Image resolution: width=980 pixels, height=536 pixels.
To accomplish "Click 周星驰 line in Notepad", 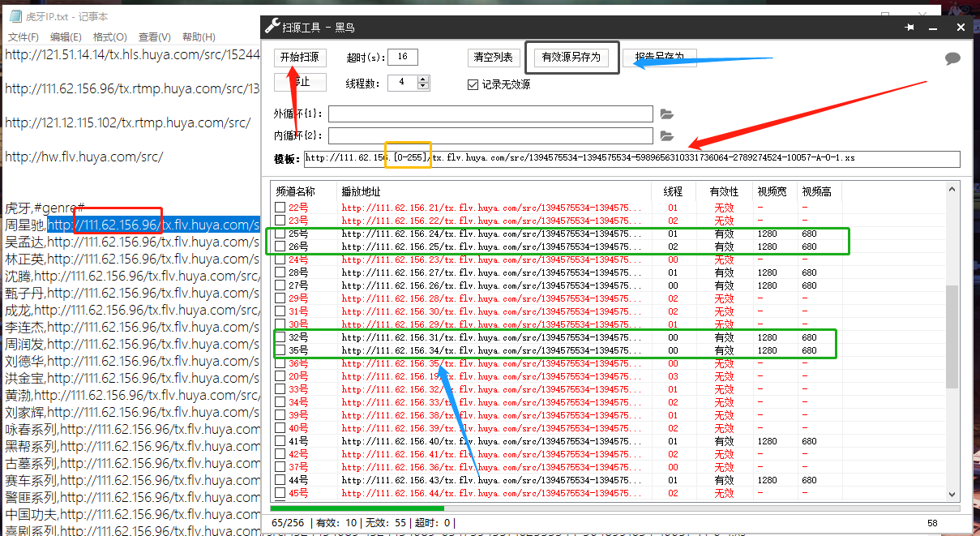I will 132,225.
